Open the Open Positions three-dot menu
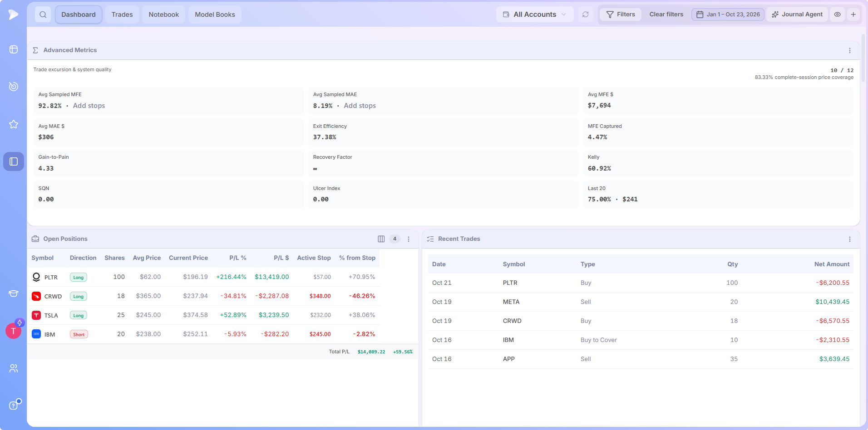The height and width of the screenshot is (430, 868). (x=409, y=239)
